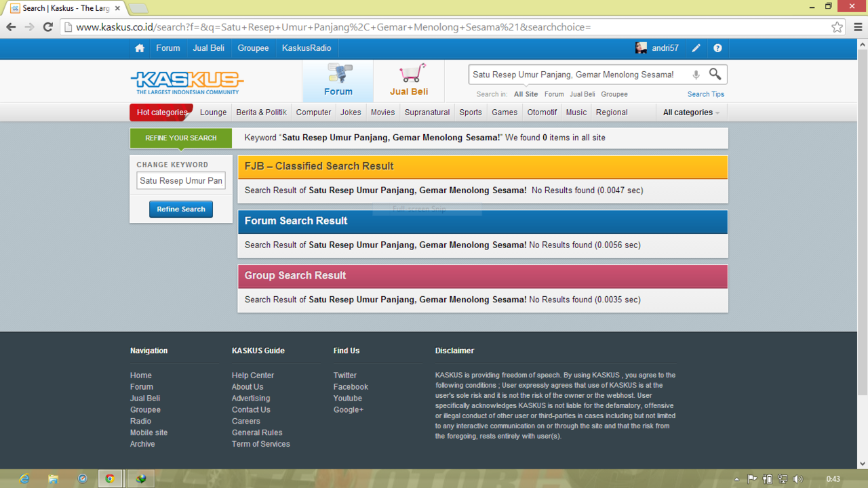868x488 pixels.
Task: Click the Forum Search Result header
Action: [x=483, y=222]
